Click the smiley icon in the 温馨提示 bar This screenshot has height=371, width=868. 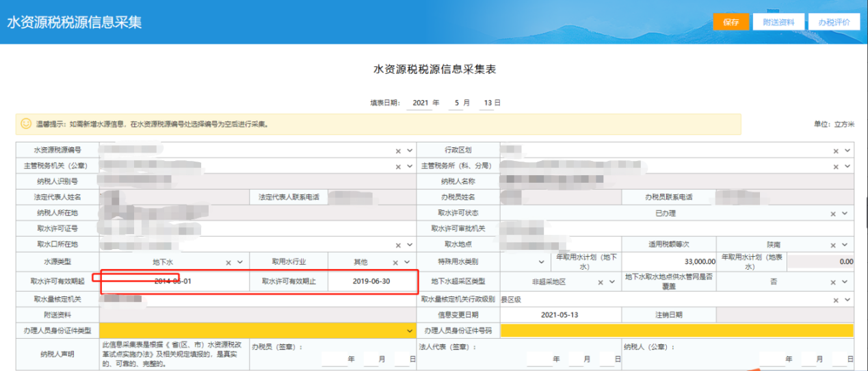pos(26,124)
